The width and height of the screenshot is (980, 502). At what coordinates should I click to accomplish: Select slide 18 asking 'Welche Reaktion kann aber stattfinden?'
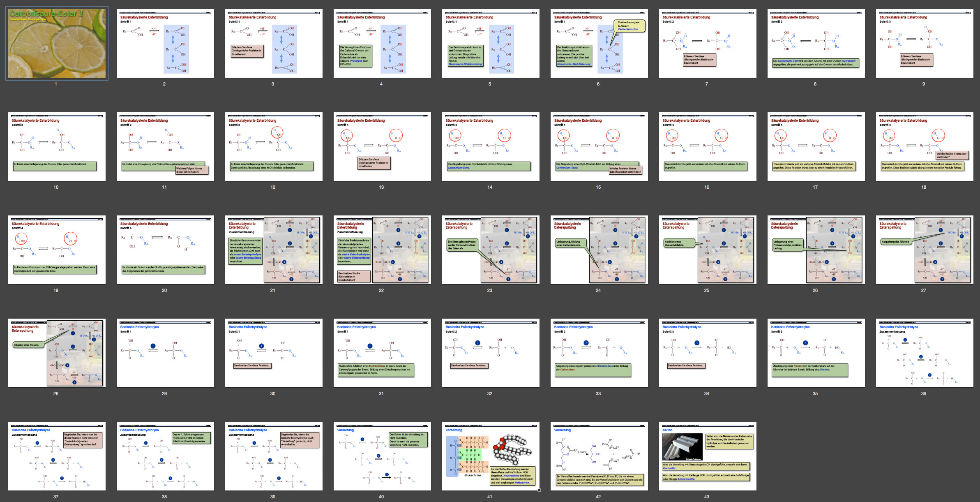[x=925, y=146]
